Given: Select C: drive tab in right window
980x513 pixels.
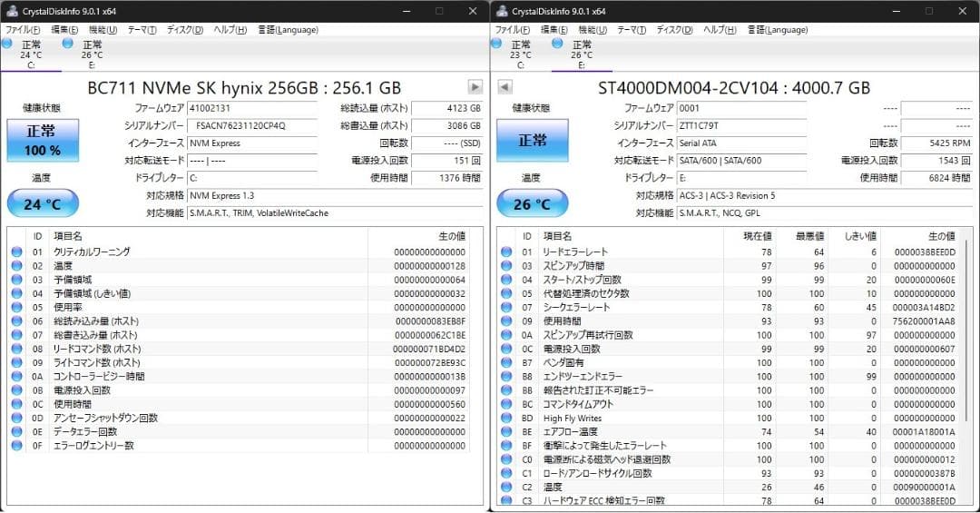Looking at the screenshot, I should 520,54.
